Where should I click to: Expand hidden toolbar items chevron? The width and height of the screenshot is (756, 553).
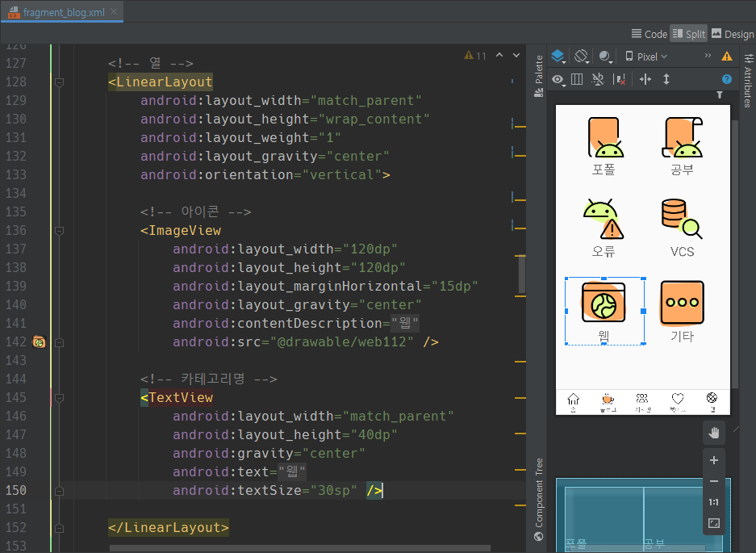(x=708, y=56)
